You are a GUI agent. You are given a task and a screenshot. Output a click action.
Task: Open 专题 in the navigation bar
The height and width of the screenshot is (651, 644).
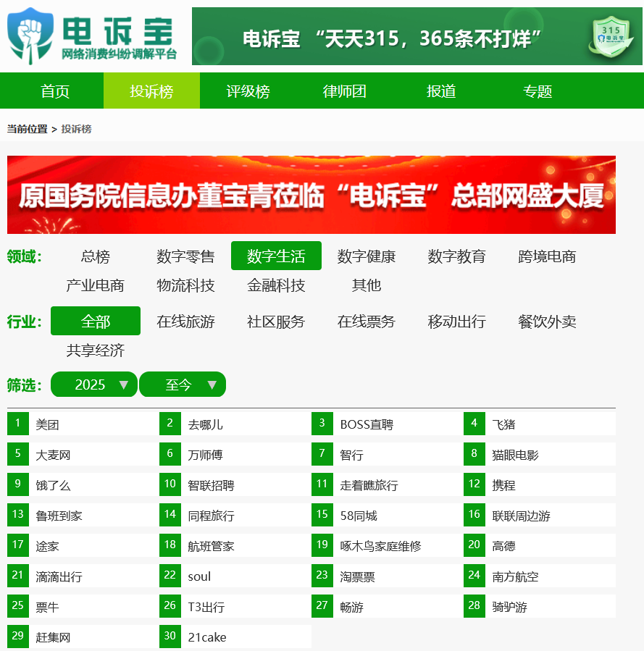[x=538, y=91]
